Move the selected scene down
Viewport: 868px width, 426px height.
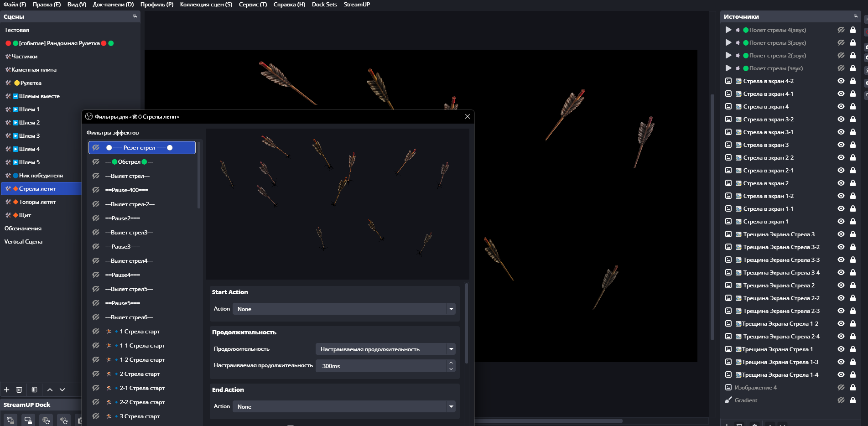tap(62, 390)
